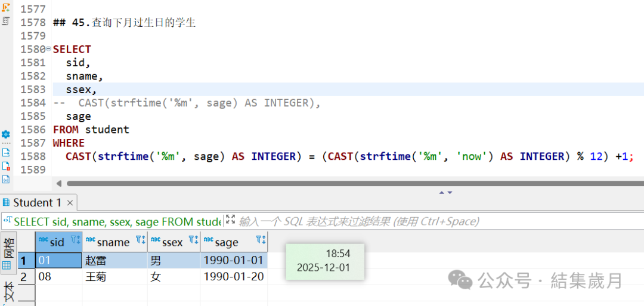Click 'sname,' on line 1582
This screenshot has width=644, height=306.
[84, 76]
